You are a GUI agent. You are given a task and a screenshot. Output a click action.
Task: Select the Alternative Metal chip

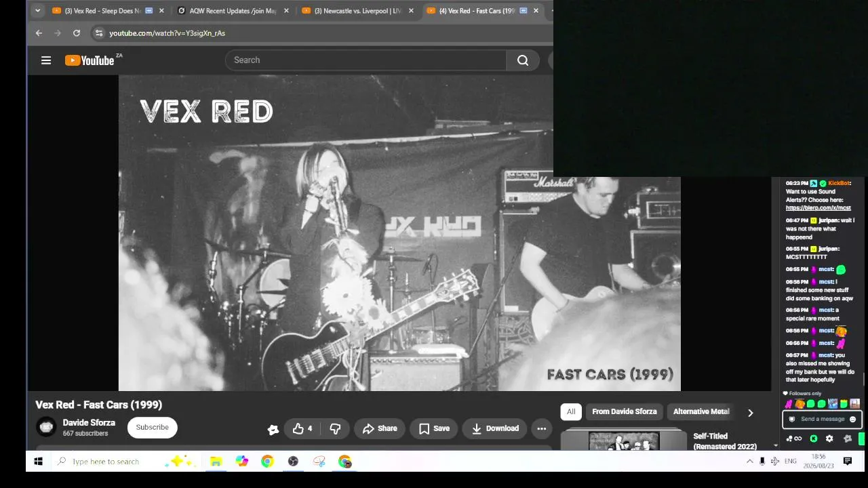(701, 411)
